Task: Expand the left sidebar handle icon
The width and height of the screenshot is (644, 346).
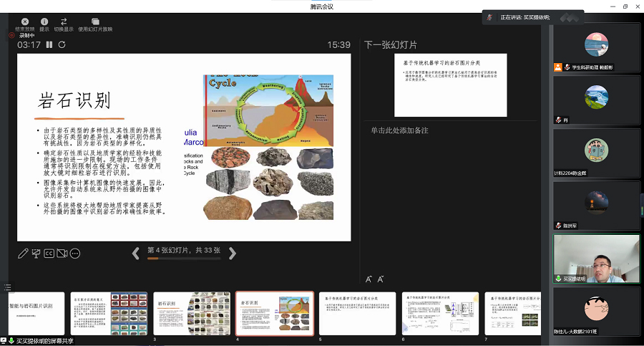Action: tap(7, 287)
